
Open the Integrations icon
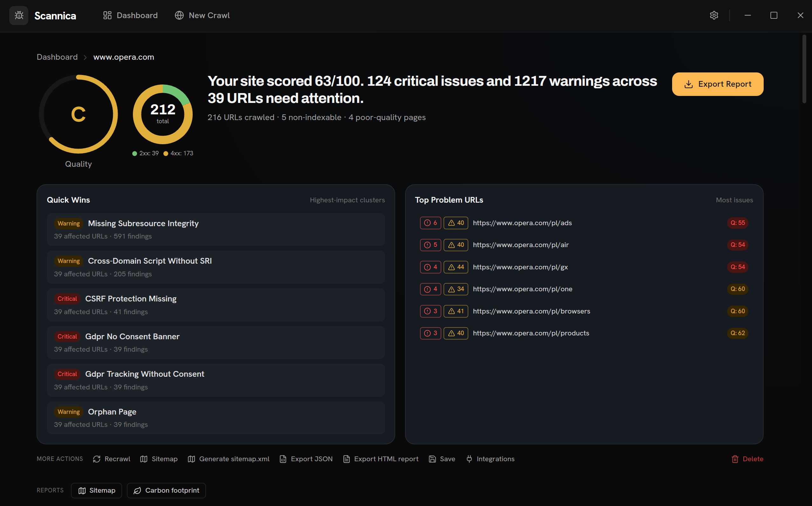point(469,459)
